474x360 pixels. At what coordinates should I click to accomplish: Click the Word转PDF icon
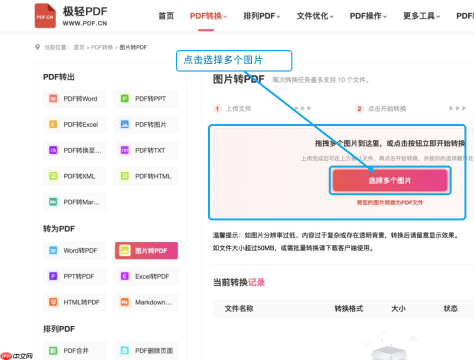(x=53, y=250)
